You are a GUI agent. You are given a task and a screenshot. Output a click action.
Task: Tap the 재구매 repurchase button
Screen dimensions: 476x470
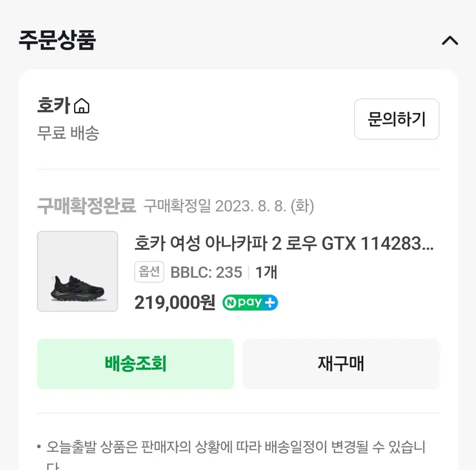pyautogui.click(x=341, y=364)
